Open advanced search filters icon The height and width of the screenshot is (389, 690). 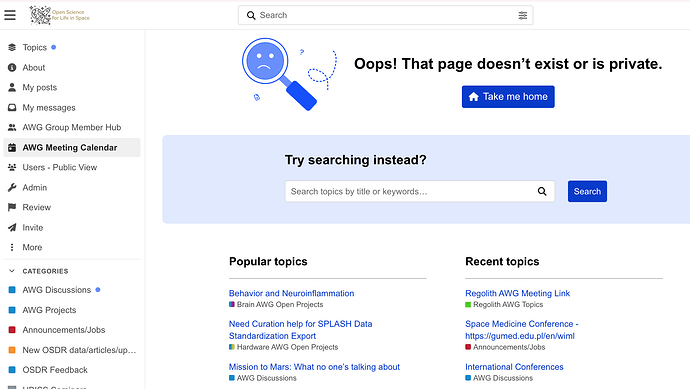(x=522, y=15)
